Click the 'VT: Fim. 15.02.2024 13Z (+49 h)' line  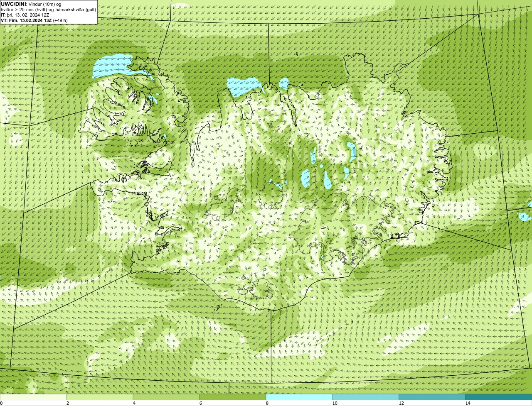[x=34, y=20]
